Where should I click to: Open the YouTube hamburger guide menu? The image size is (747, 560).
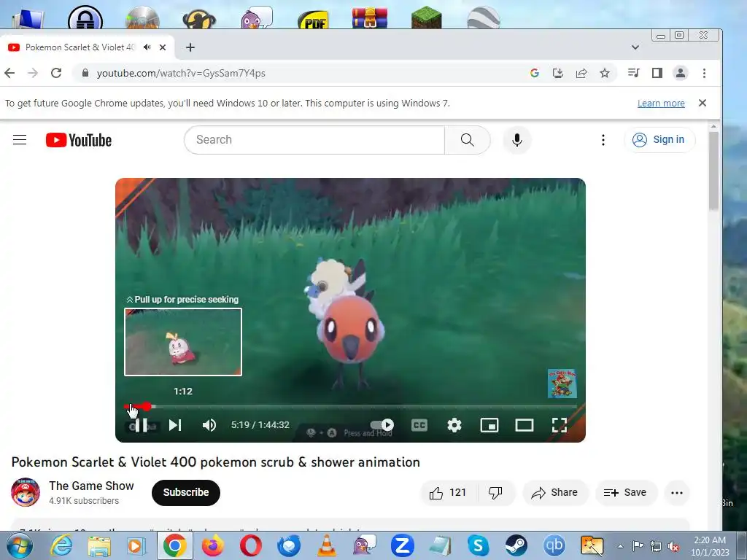coord(20,139)
